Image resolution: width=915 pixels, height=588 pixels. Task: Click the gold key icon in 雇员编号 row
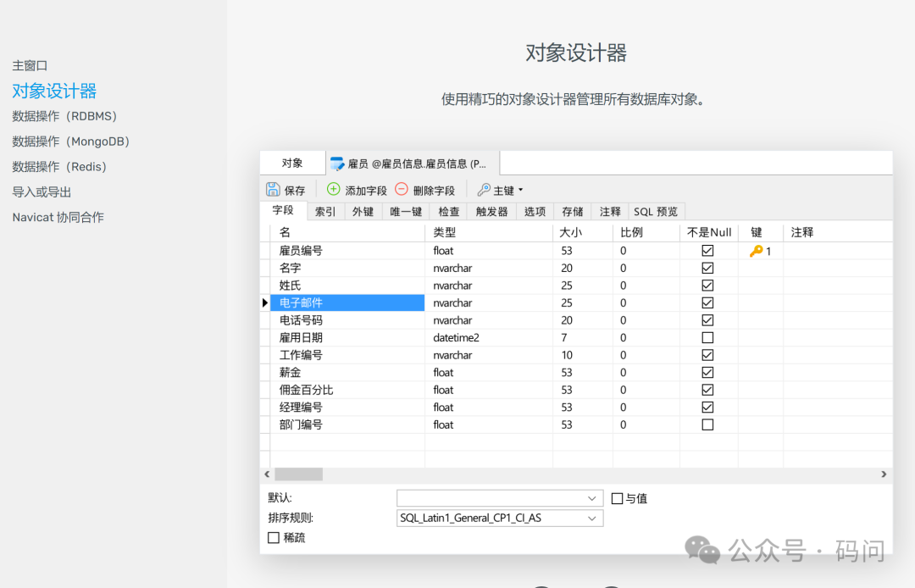coord(757,251)
